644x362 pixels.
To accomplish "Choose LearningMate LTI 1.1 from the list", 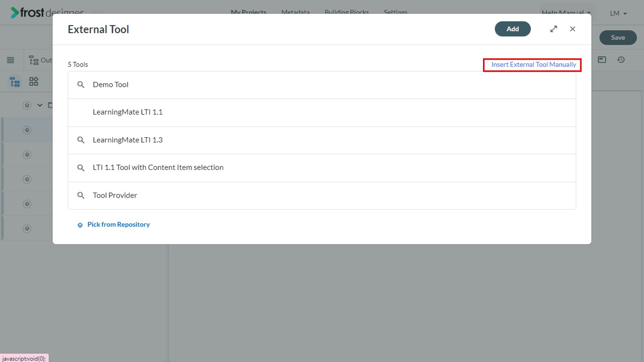I will pos(322,113).
